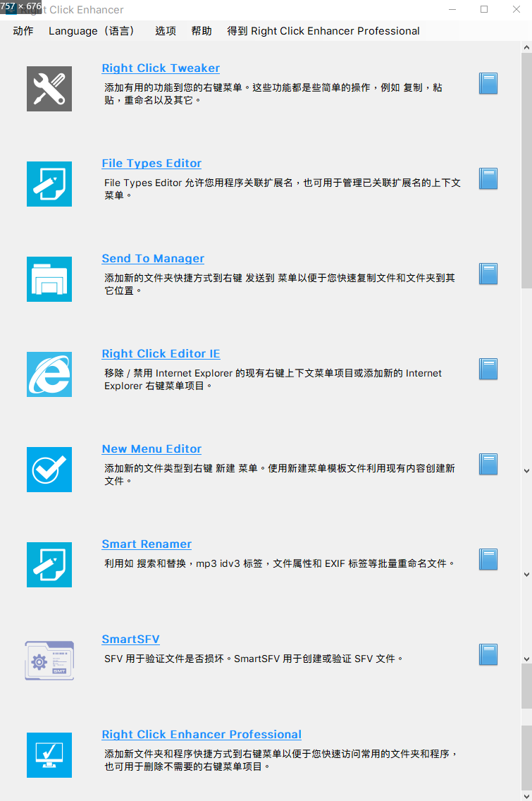Open help book for Smart Renamer

[x=488, y=559]
